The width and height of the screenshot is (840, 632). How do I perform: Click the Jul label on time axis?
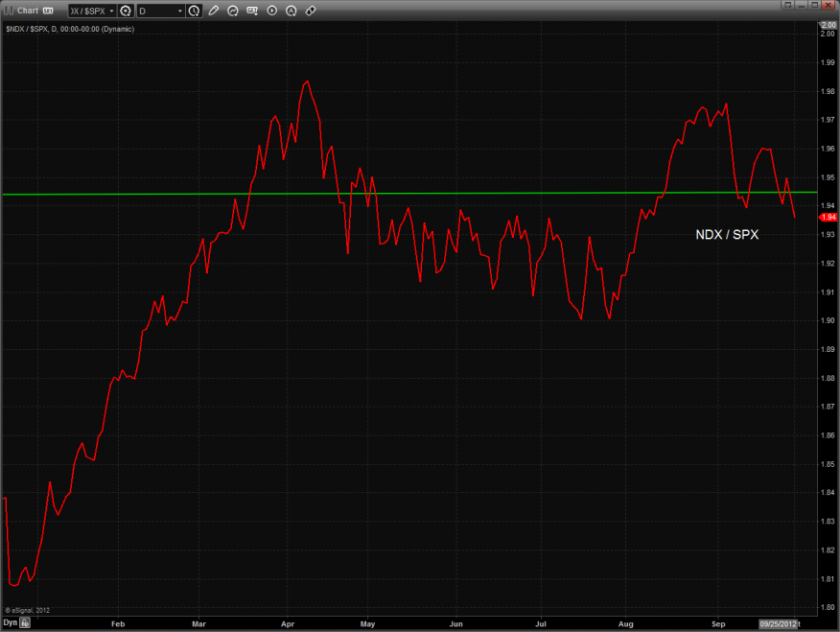pyautogui.click(x=541, y=624)
